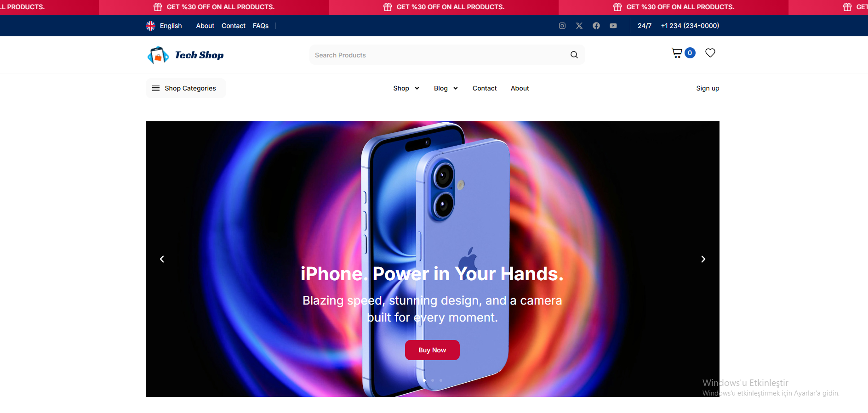
Task: Open the Instagram social icon
Action: (x=562, y=26)
